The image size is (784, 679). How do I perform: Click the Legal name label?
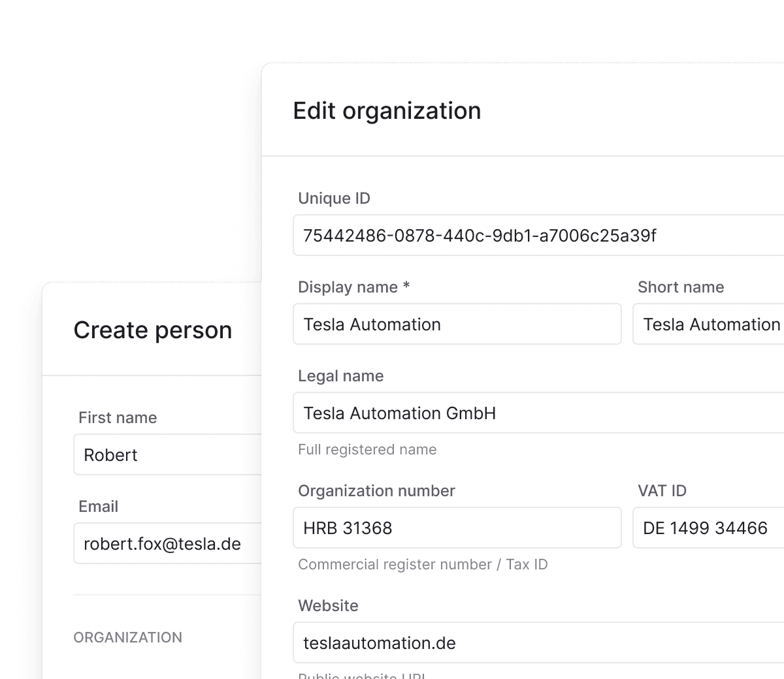tap(341, 376)
